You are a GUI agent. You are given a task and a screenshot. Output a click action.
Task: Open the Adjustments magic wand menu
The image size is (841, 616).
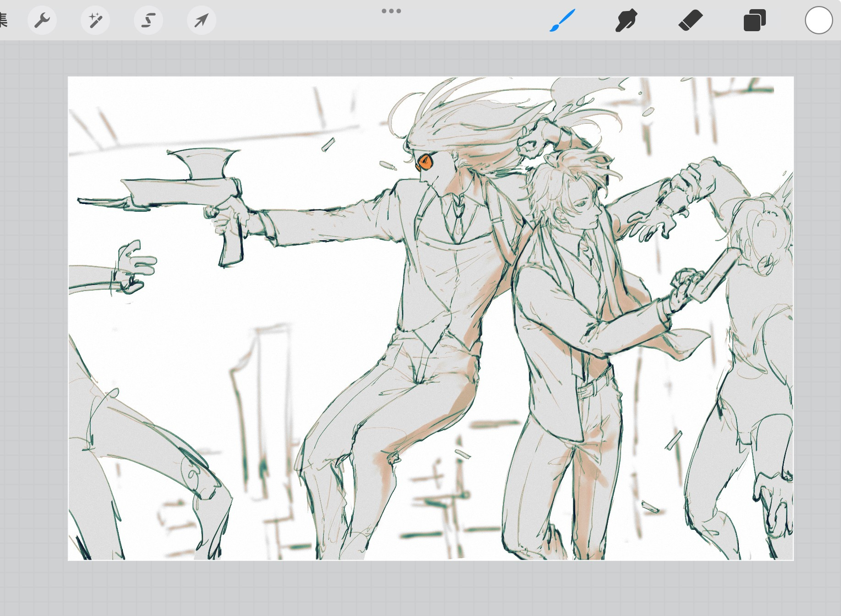[95, 20]
